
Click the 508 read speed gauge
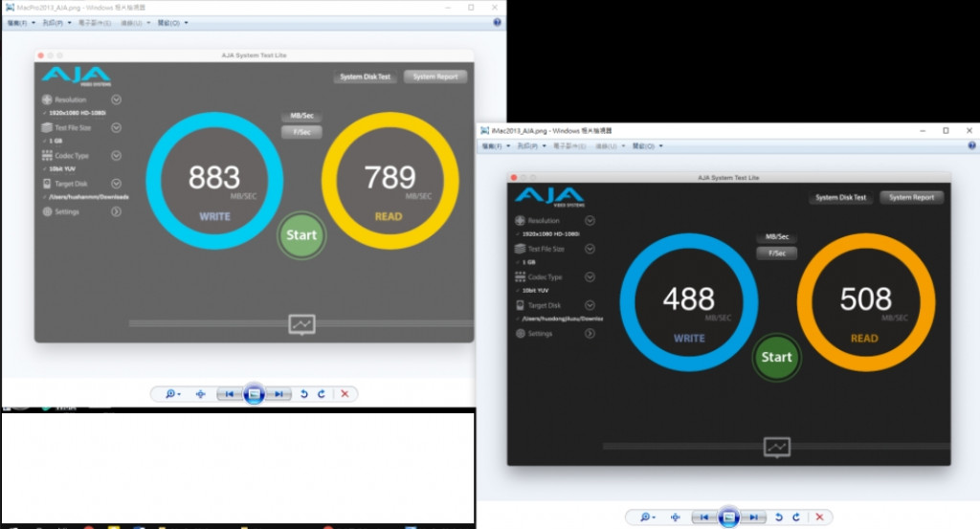(x=865, y=302)
